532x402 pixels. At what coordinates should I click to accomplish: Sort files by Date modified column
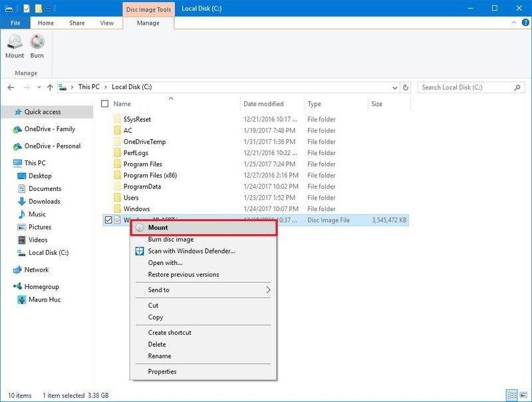pyautogui.click(x=263, y=104)
